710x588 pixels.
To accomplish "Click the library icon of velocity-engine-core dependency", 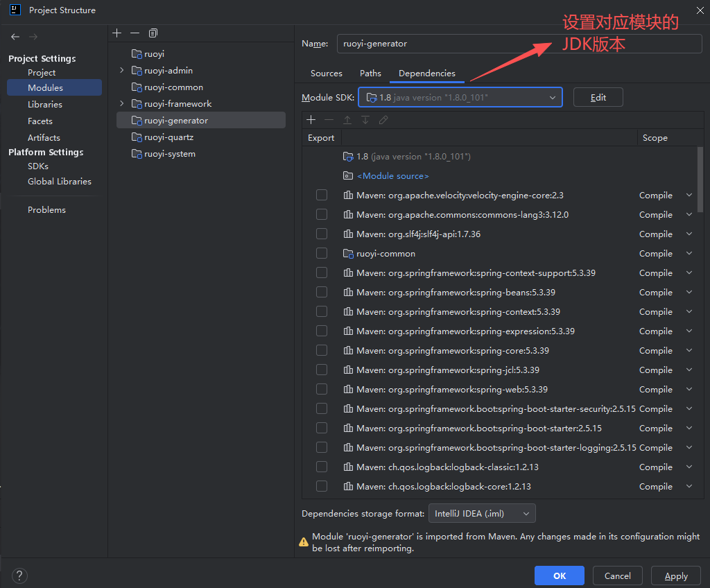I will coord(348,196).
